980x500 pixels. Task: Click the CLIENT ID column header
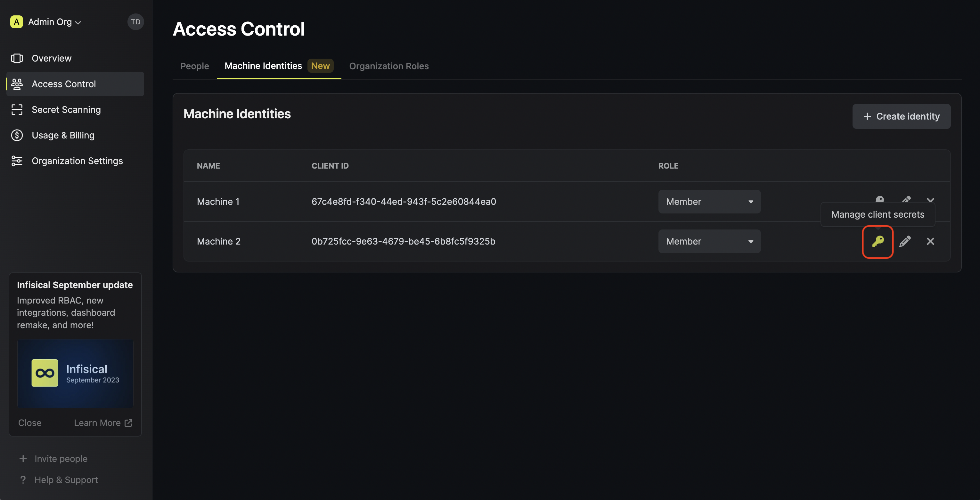[330, 166]
